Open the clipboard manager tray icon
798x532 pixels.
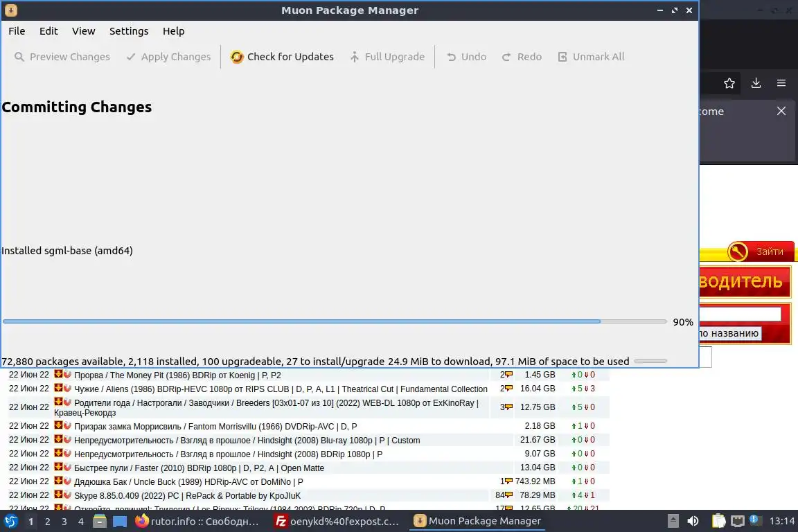[x=718, y=521]
